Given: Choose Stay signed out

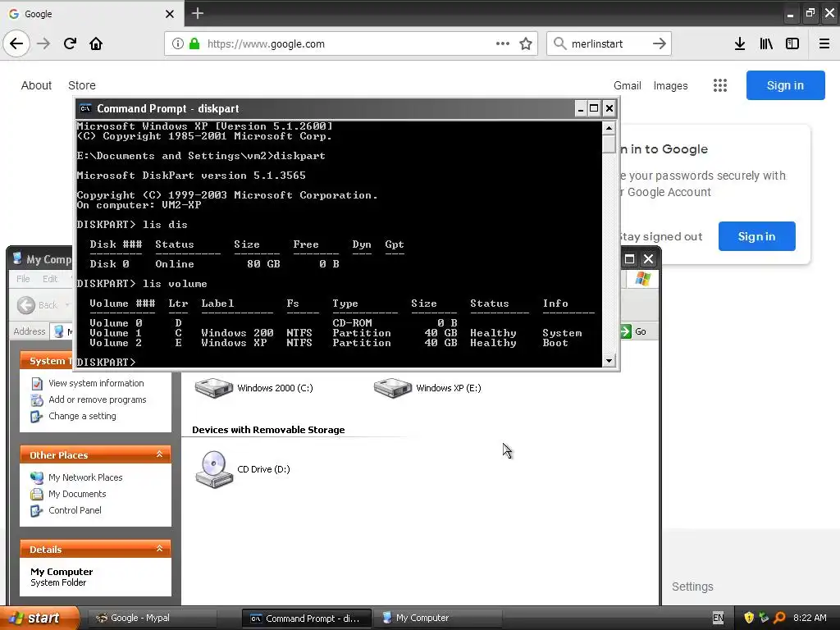Looking at the screenshot, I should pyautogui.click(x=662, y=237).
